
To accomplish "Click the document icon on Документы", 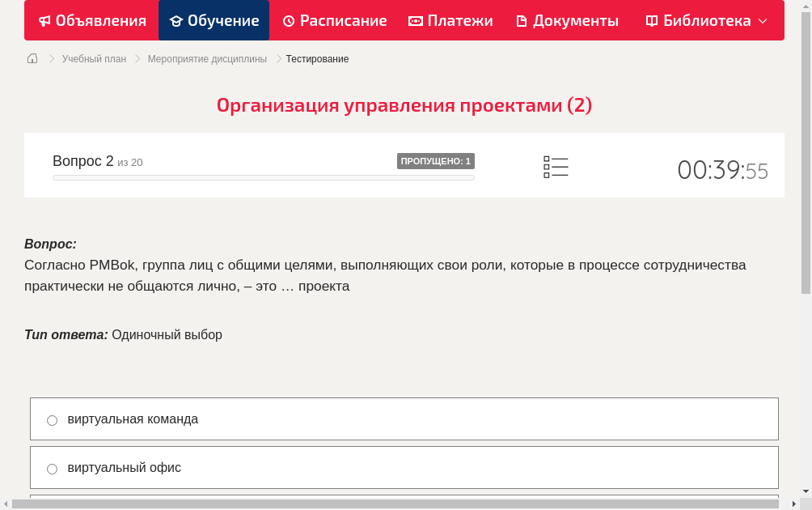I will pyautogui.click(x=522, y=20).
